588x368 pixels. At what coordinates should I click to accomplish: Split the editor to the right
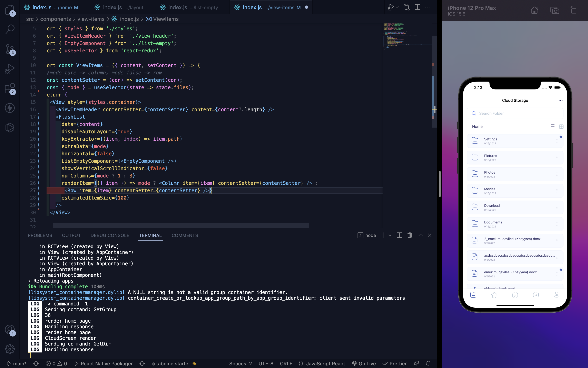(418, 7)
